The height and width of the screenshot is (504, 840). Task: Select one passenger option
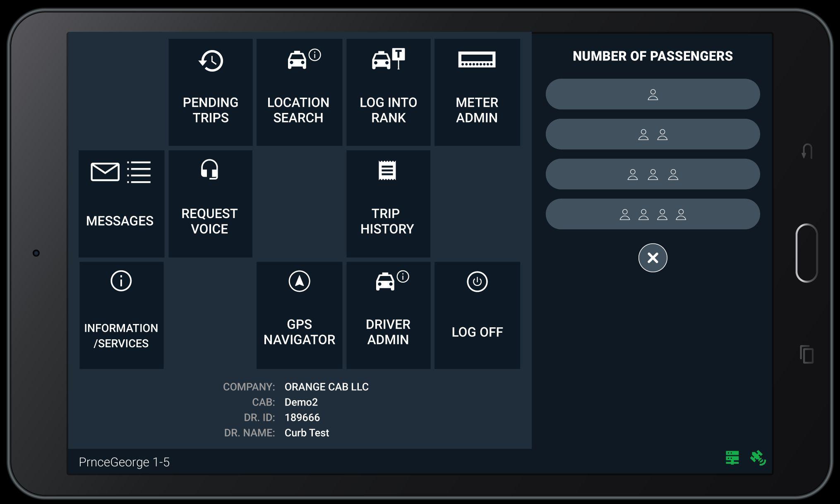click(x=653, y=94)
